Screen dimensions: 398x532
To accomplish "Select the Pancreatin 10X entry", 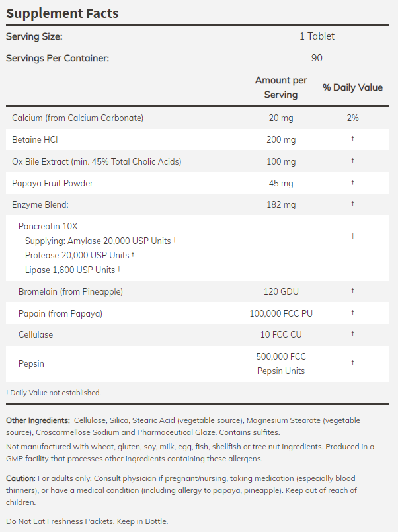I will 44,226.
